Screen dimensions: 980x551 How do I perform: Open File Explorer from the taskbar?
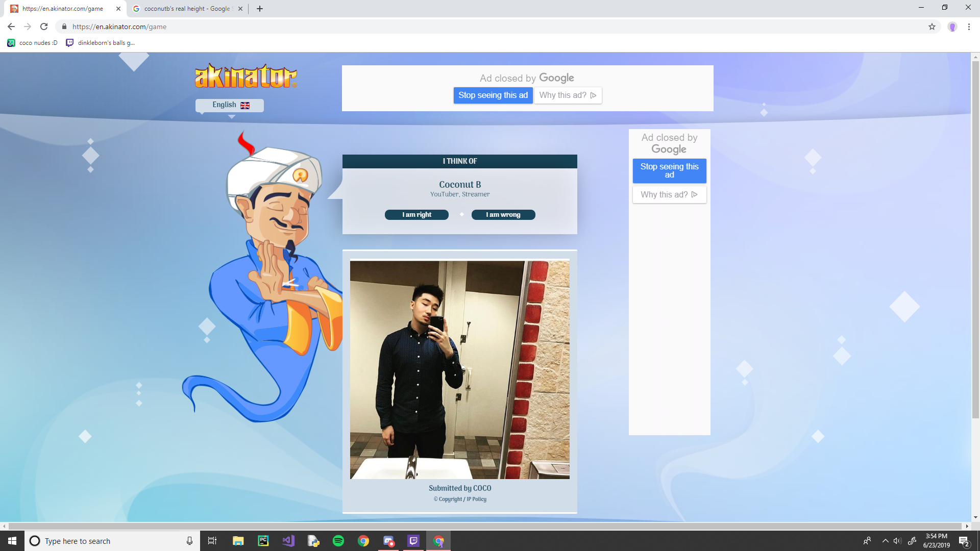238,541
